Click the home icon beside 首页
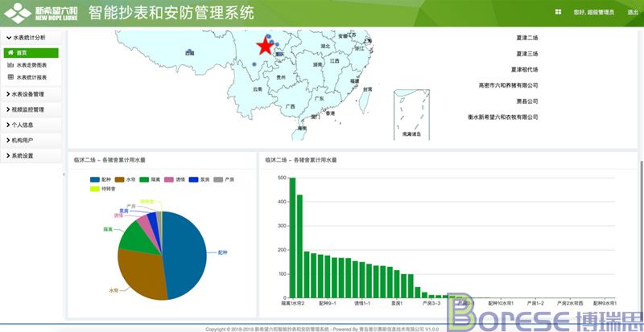 click(10, 53)
